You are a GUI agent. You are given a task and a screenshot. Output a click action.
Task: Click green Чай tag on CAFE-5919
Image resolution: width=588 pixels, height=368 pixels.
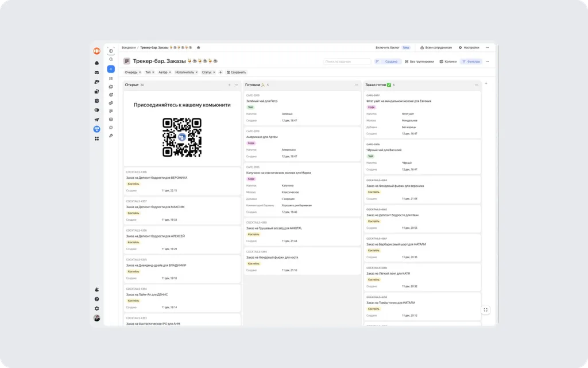coord(250,108)
